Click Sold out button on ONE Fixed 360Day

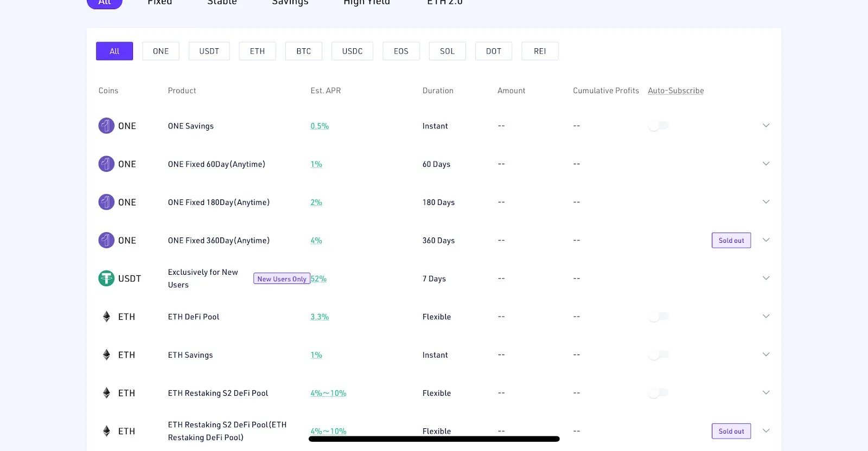coord(731,240)
